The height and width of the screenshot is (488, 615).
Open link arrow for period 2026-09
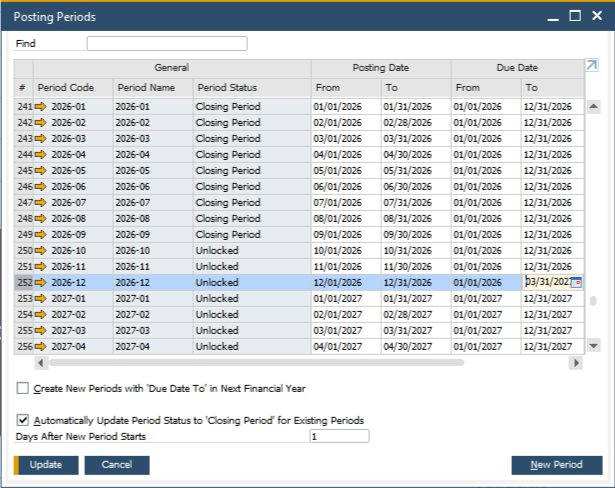40,235
